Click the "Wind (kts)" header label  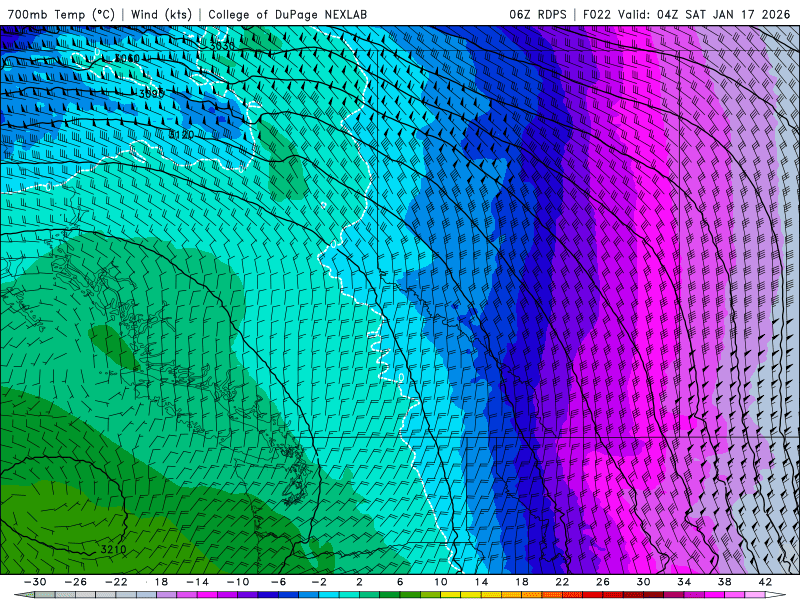pos(161,14)
